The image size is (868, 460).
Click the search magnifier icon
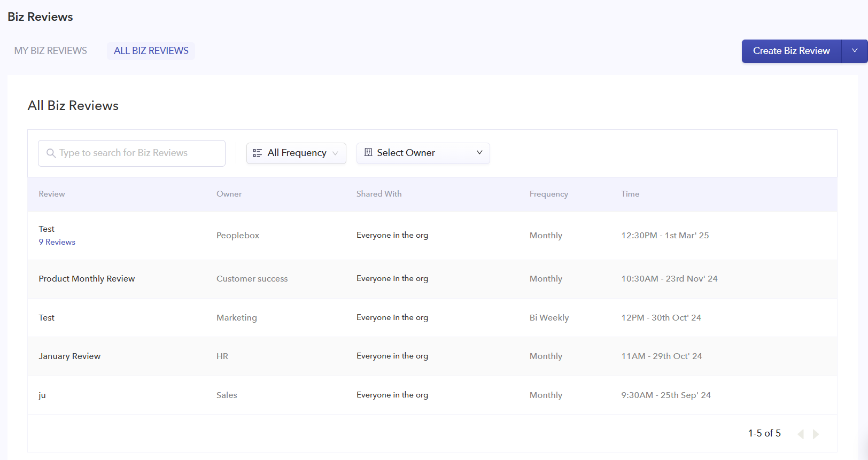[51, 153]
